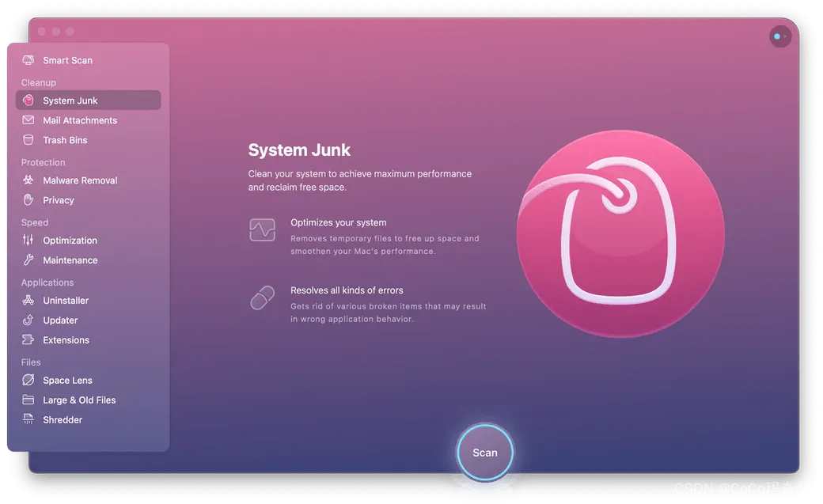Click the Extensions puzzle icon

click(28, 339)
